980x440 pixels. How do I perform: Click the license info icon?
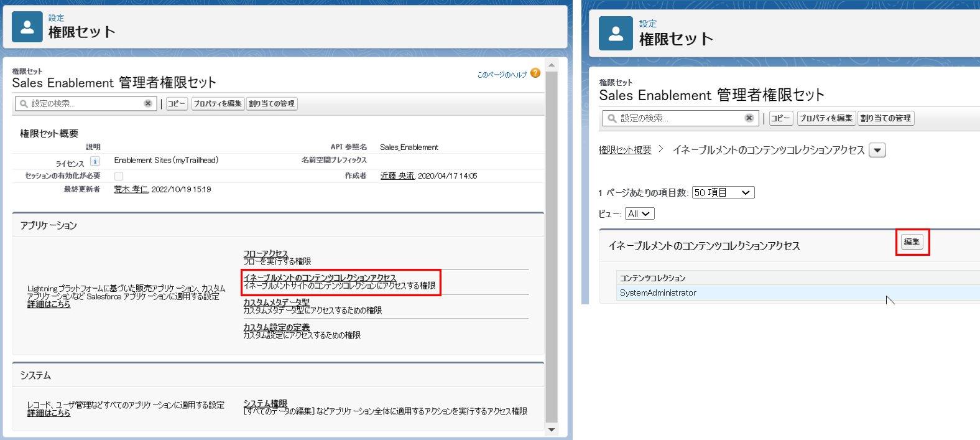click(95, 162)
